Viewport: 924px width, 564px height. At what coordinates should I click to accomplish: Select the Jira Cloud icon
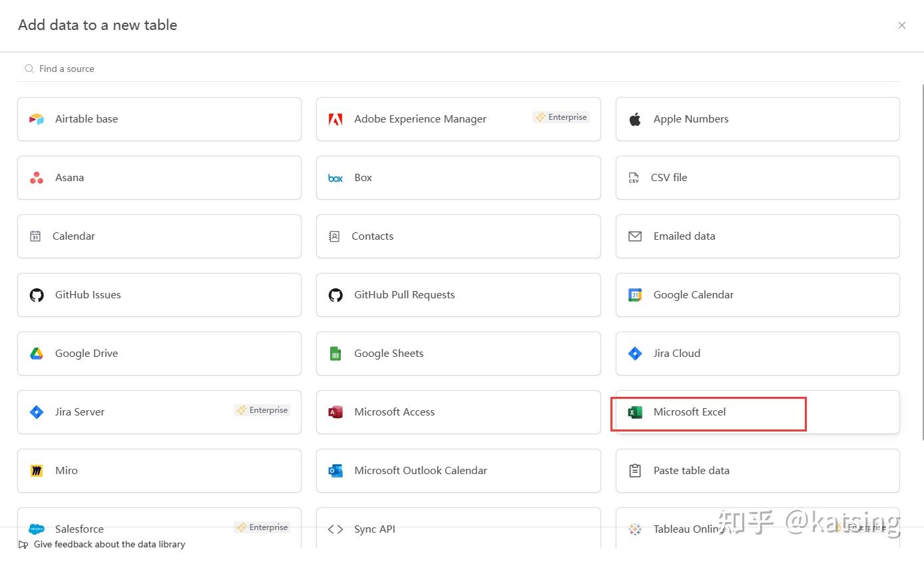click(634, 354)
